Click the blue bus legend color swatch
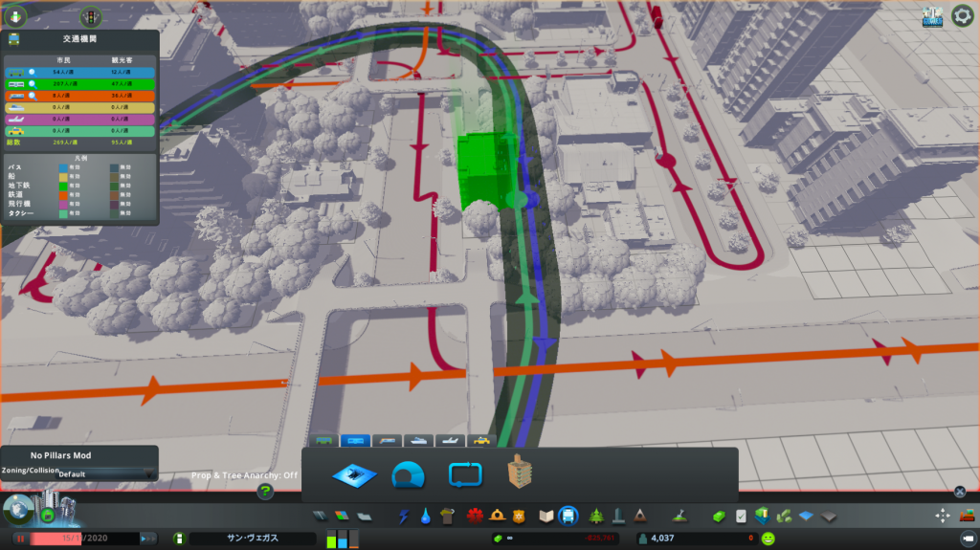Screen dimensions: 980x550 point(62,167)
